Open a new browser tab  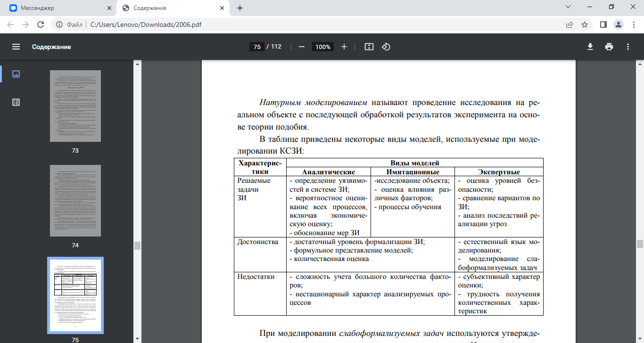240,8
